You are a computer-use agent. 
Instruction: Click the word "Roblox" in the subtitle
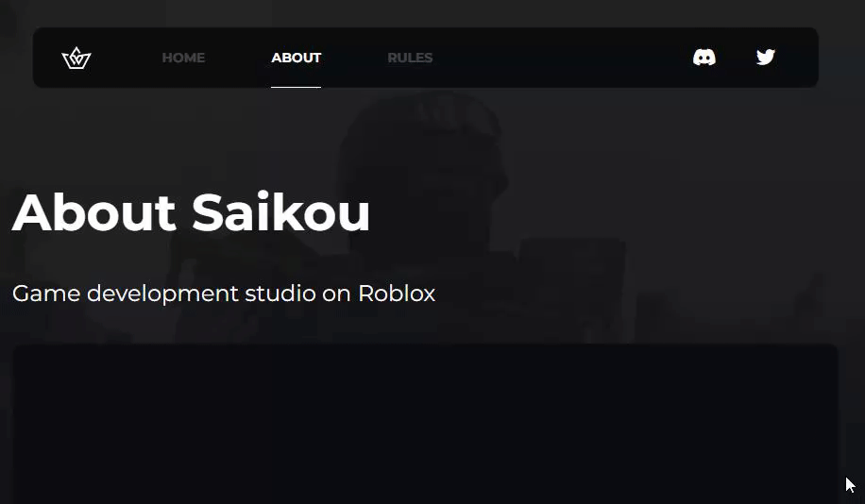(x=397, y=294)
